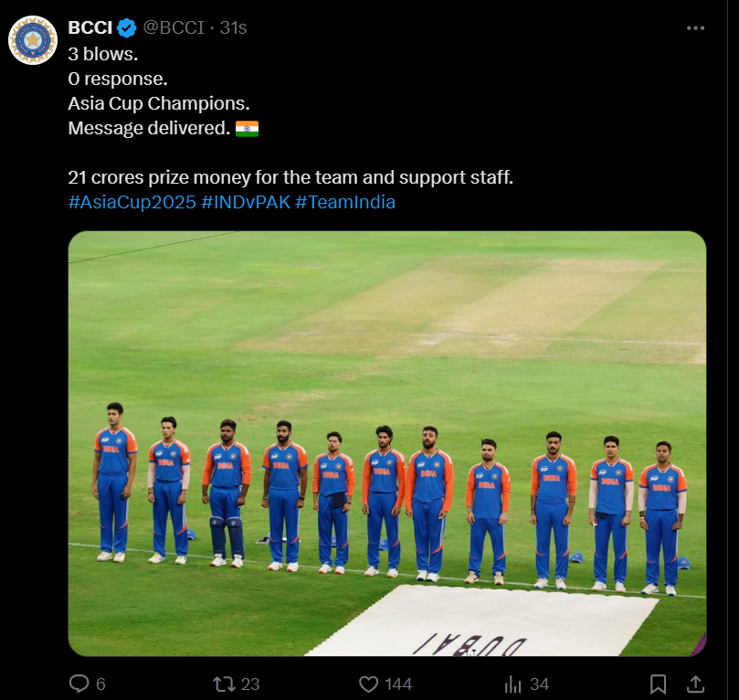Image resolution: width=739 pixels, height=700 pixels.
Task: Follow the #INDvPAK hashtag link
Action: [x=246, y=202]
